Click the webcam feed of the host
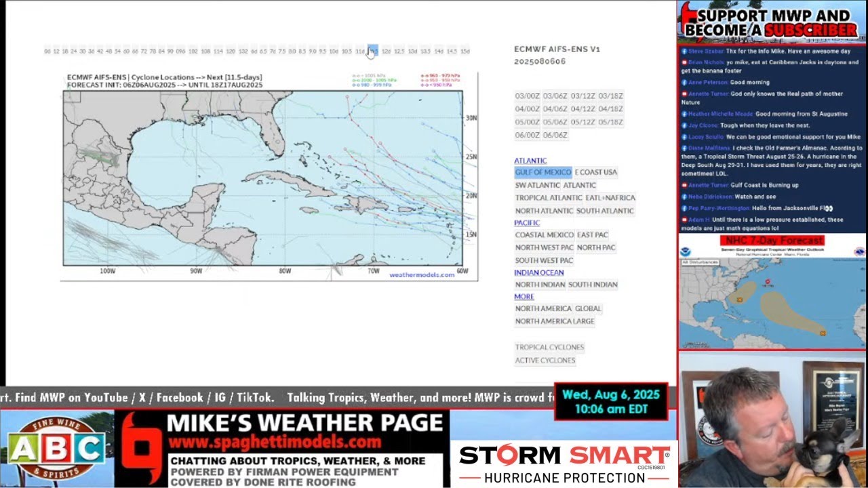This screenshot has width=868, height=488. tap(772, 420)
